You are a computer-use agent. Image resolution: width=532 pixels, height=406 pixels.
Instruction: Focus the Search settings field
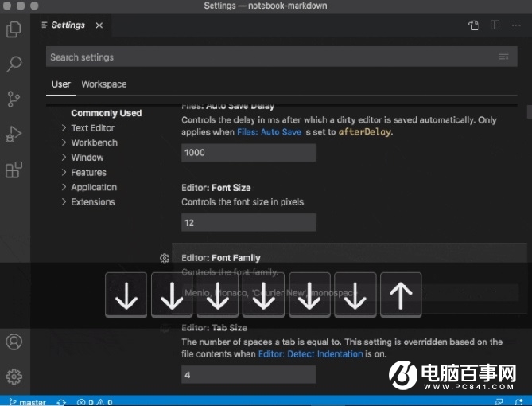(282, 57)
